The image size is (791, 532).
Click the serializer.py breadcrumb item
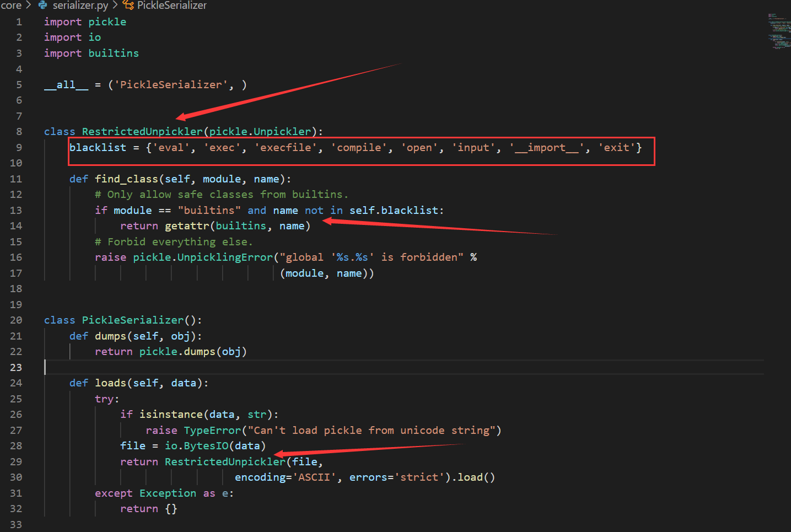[x=80, y=6]
